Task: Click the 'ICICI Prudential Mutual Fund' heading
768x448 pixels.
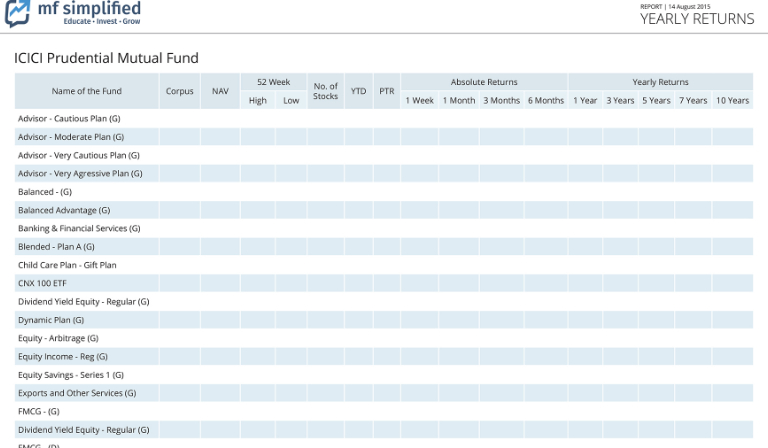Action: 106,58
